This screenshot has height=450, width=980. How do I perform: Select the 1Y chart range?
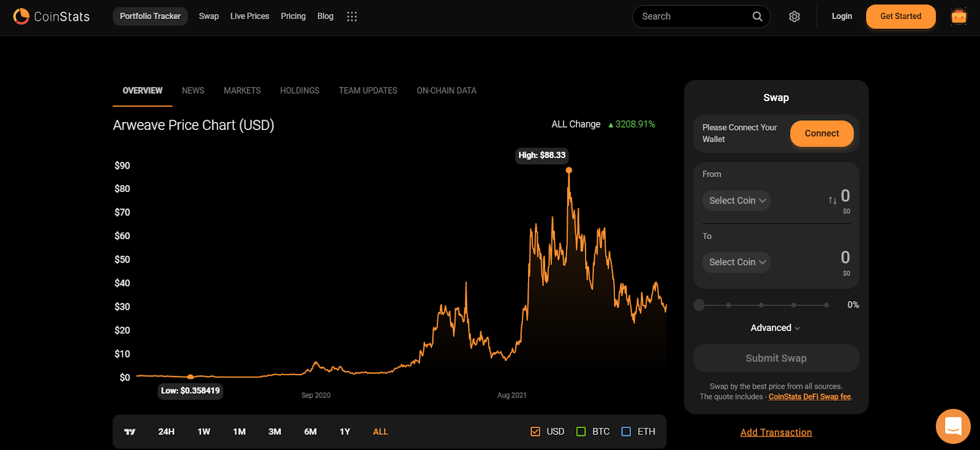[x=345, y=432]
